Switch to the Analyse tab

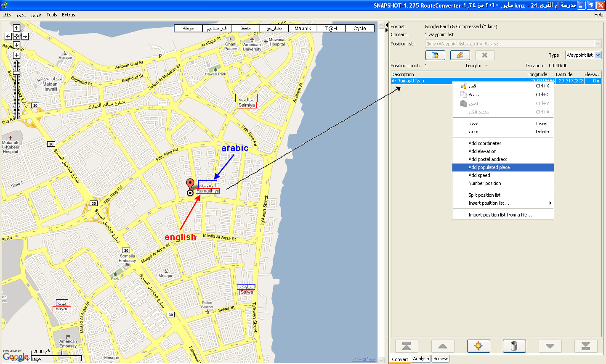coord(421,359)
